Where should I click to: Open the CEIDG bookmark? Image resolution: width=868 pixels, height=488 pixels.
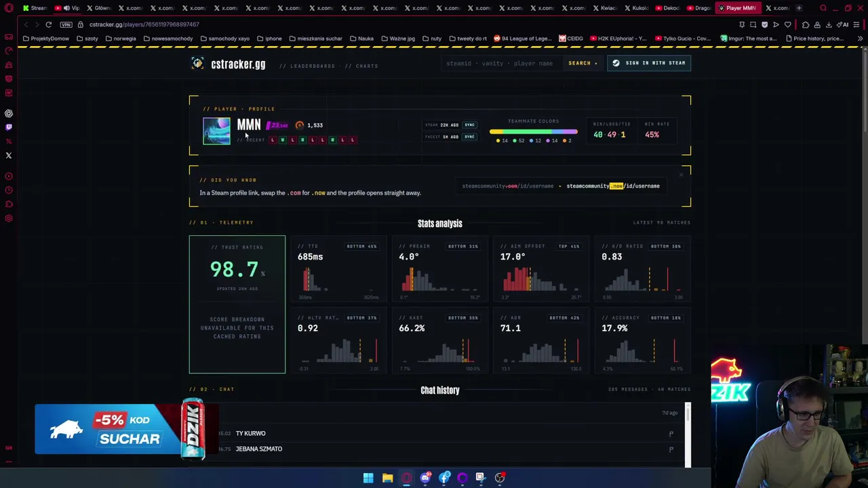571,39
